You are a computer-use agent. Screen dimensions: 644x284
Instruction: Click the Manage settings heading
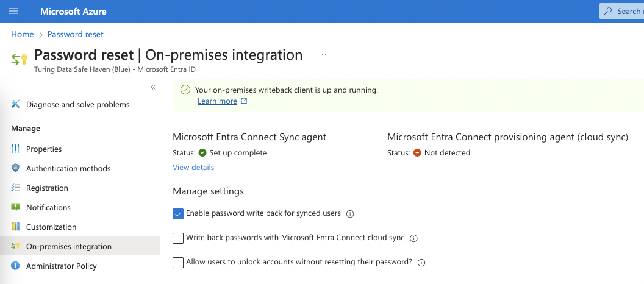tap(208, 191)
